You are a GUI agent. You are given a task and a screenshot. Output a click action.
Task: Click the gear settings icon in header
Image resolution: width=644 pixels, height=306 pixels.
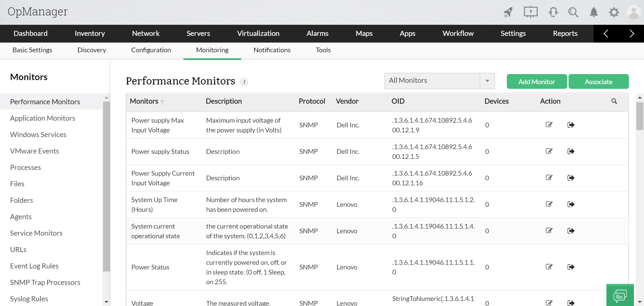614,12
